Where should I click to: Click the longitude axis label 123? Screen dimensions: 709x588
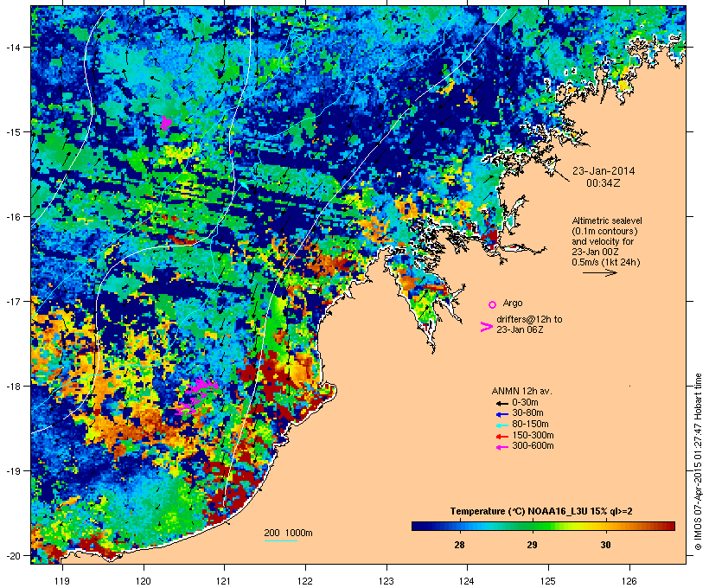(386, 581)
